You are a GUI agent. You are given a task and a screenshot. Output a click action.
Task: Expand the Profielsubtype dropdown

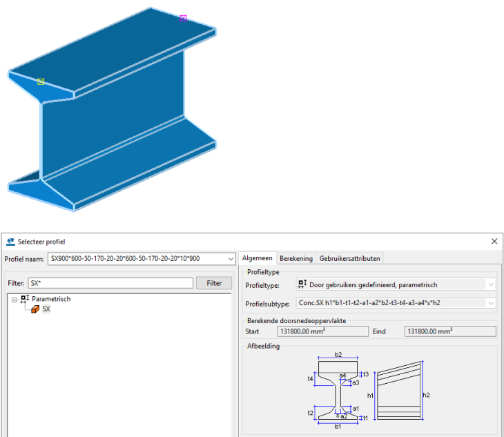490,303
